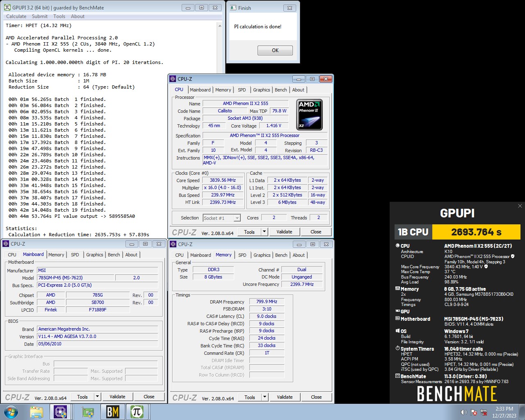Click Validate in Mainboard CPU-Z window
Image resolution: width=525 pixels, height=420 pixels.
tap(117, 397)
